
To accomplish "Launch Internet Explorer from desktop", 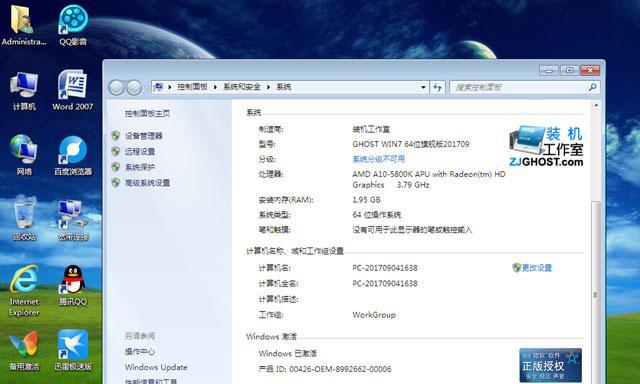I will pyautogui.click(x=24, y=290).
